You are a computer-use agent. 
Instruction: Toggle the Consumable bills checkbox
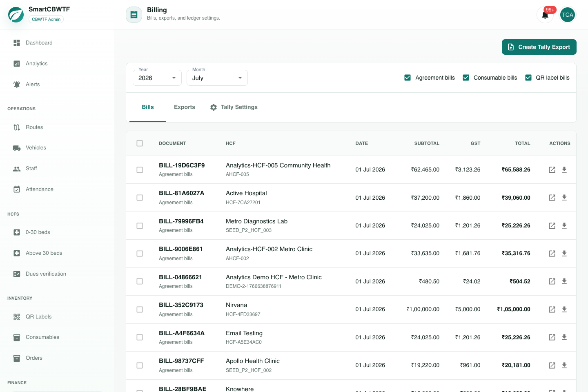pyautogui.click(x=466, y=78)
